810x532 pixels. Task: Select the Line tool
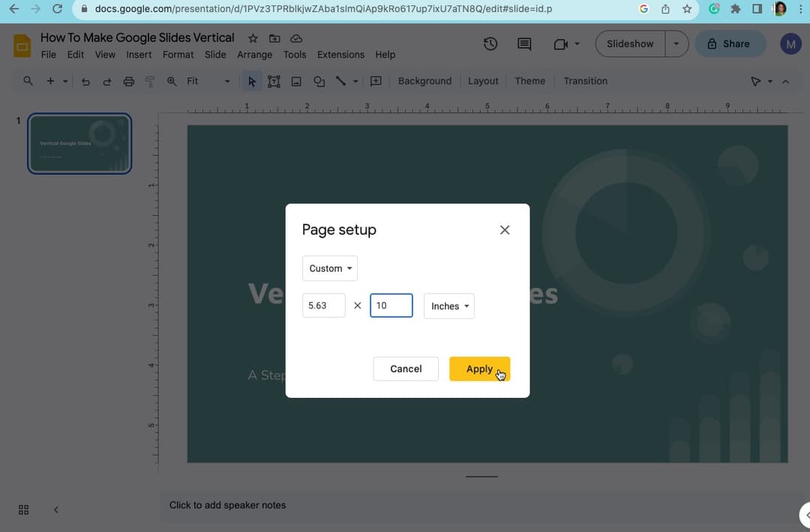pyautogui.click(x=340, y=81)
